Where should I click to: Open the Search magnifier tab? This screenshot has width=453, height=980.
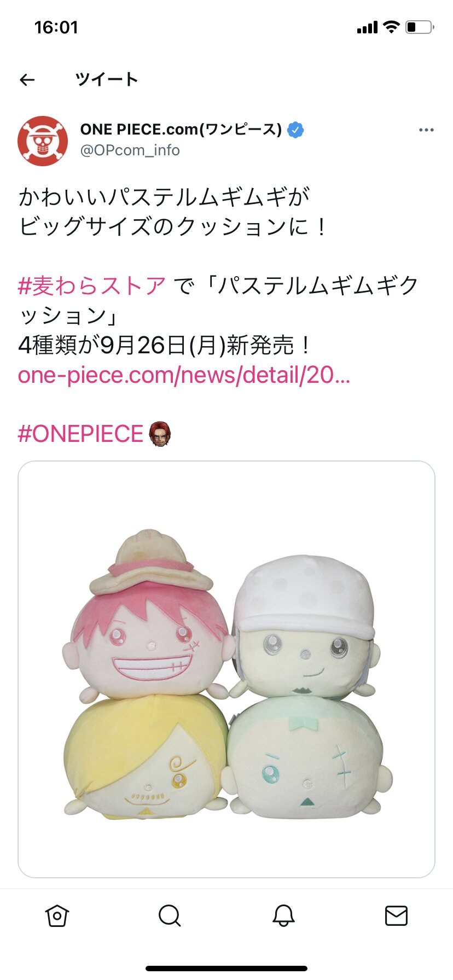coord(170,915)
